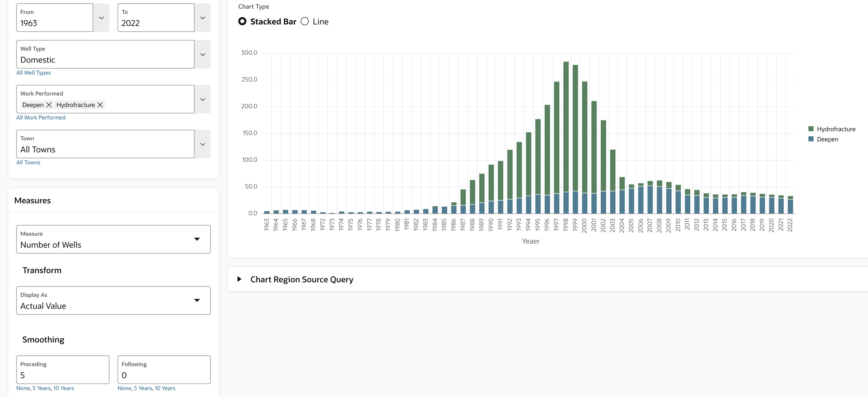Set Preceding smoothing to 10 Years link

(63, 388)
